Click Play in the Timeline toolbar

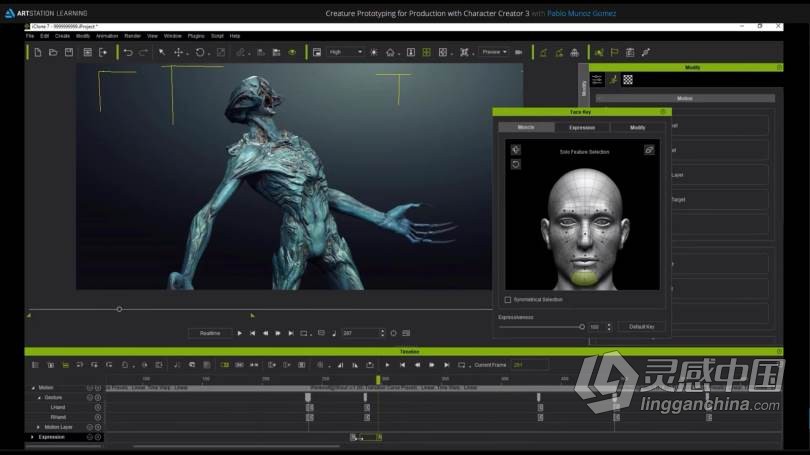[387, 365]
